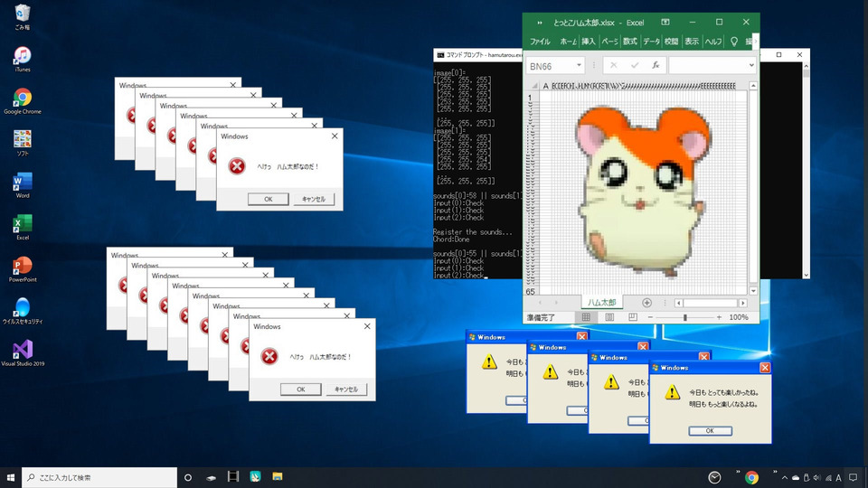Open the Recycle Bin desktop icon
This screenshot has height=488, width=868.
pyautogui.click(x=22, y=16)
